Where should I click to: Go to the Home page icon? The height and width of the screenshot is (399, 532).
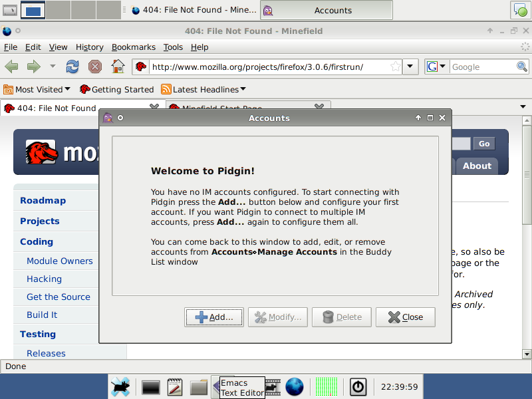[x=118, y=66]
